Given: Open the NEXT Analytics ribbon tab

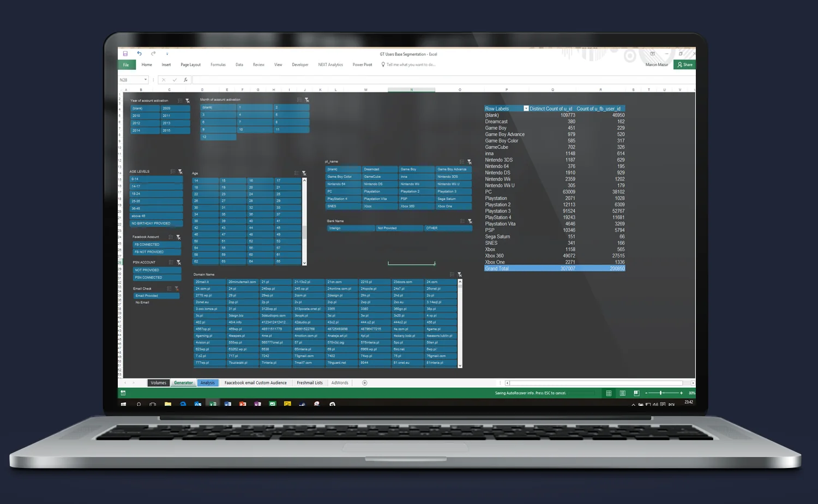Looking at the screenshot, I should coord(330,65).
